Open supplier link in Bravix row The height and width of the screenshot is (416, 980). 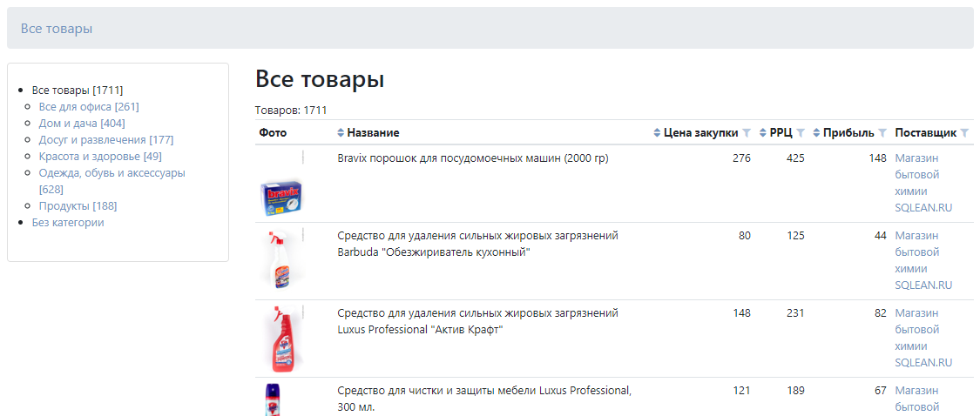click(923, 183)
